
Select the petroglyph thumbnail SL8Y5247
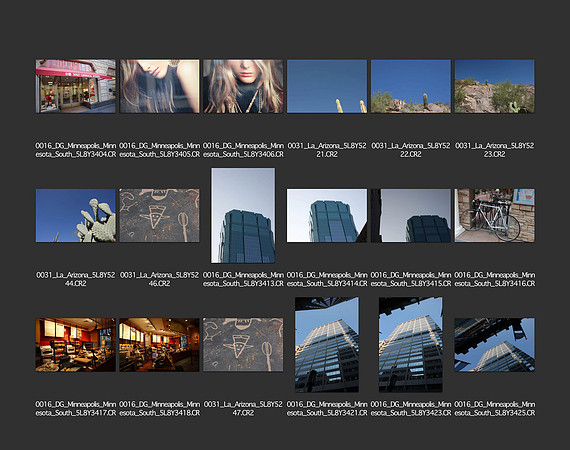coord(243,345)
